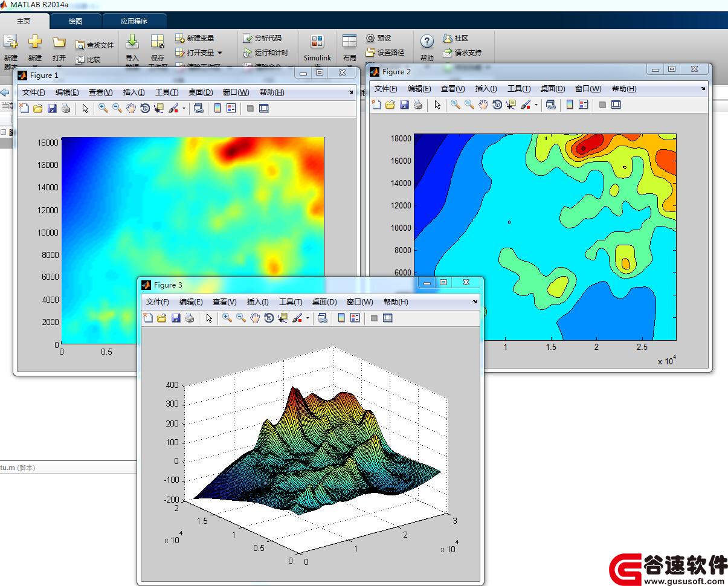Open 社区 community link in the ribbon
The image size is (728, 586).
click(x=456, y=38)
